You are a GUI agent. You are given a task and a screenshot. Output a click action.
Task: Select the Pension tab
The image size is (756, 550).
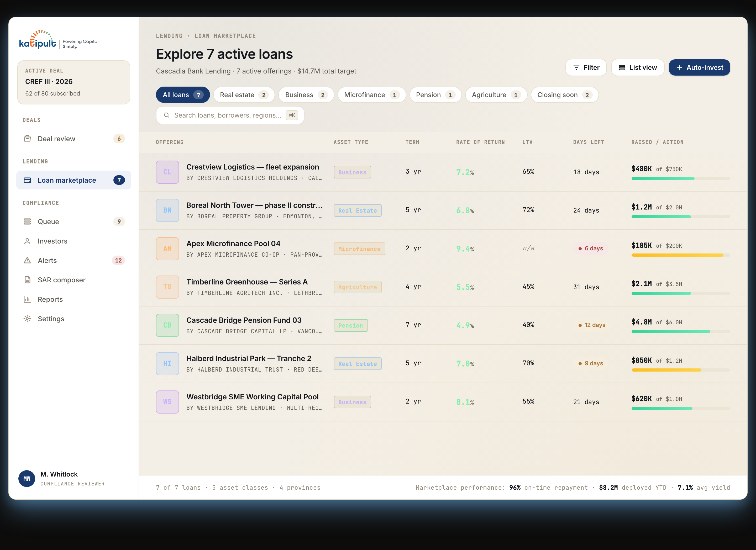(435, 95)
